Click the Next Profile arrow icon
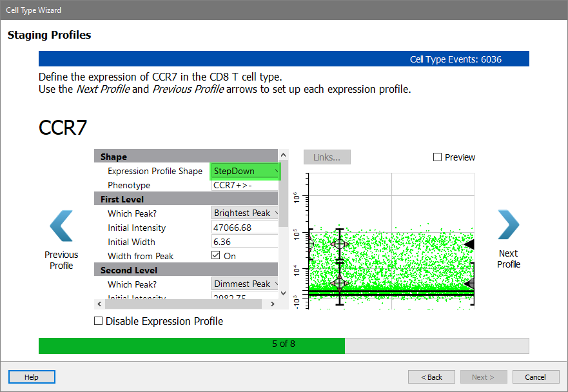This screenshot has width=568, height=392. pos(508,224)
